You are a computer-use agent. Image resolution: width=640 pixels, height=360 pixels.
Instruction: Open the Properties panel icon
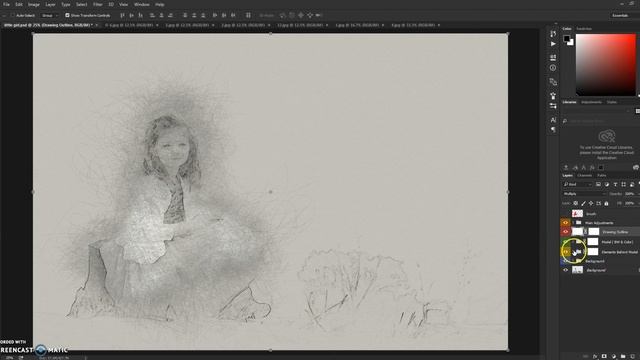pyautogui.click(x=553, y=57)
